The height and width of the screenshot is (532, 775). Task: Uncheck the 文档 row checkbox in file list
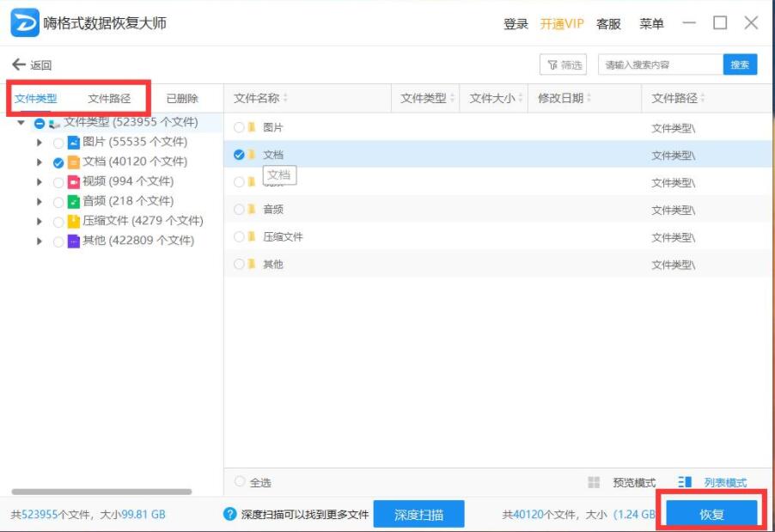pos(239,155)
